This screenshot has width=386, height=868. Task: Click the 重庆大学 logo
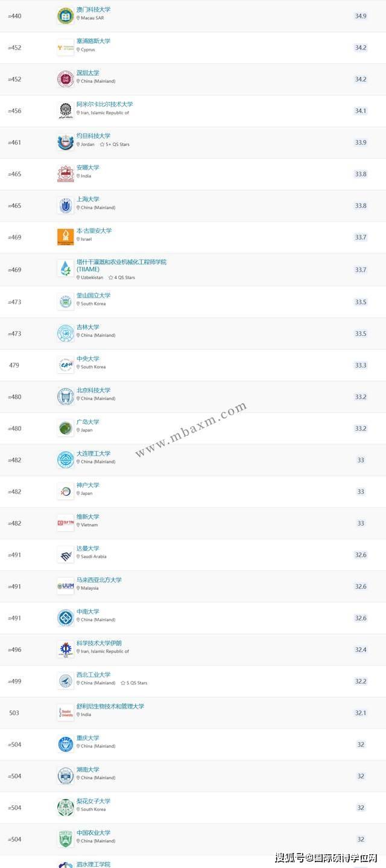[65, 744]
